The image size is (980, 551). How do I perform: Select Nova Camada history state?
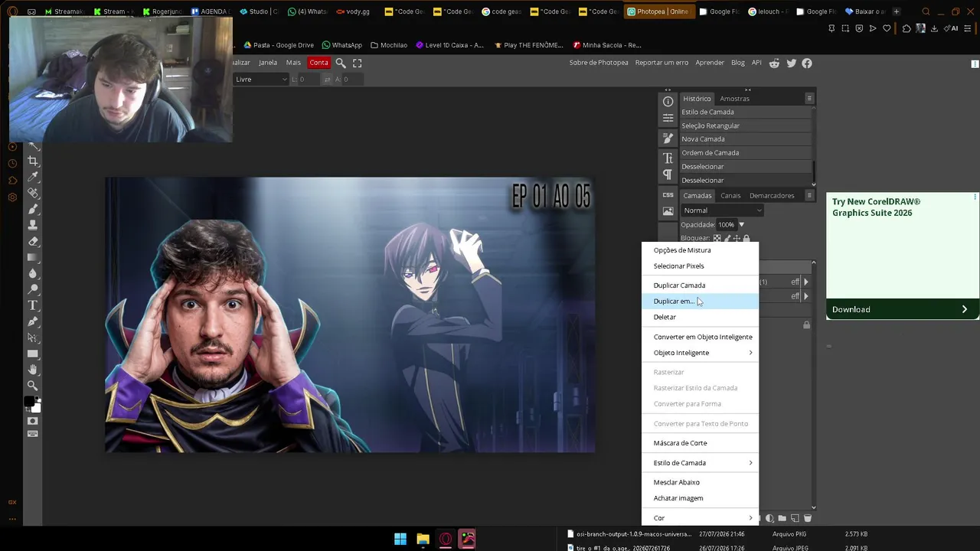746,139
